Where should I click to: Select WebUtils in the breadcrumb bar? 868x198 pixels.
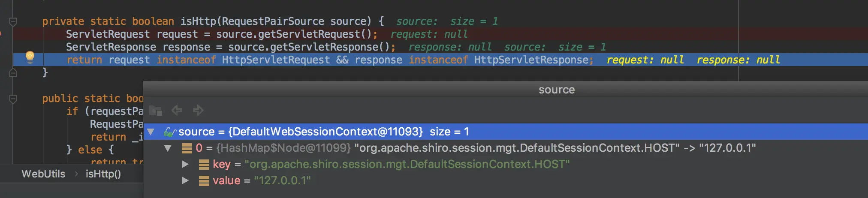[43, 174]
